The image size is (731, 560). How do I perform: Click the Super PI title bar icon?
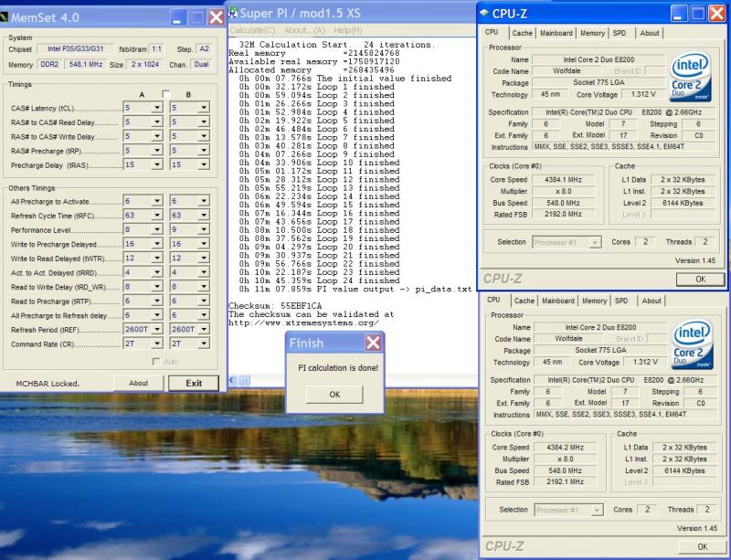(233, 13)
